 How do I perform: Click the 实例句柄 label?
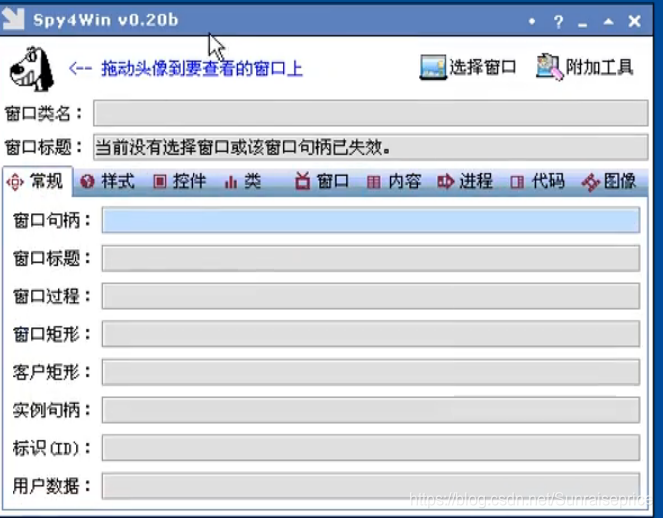[x=52, y=410]
